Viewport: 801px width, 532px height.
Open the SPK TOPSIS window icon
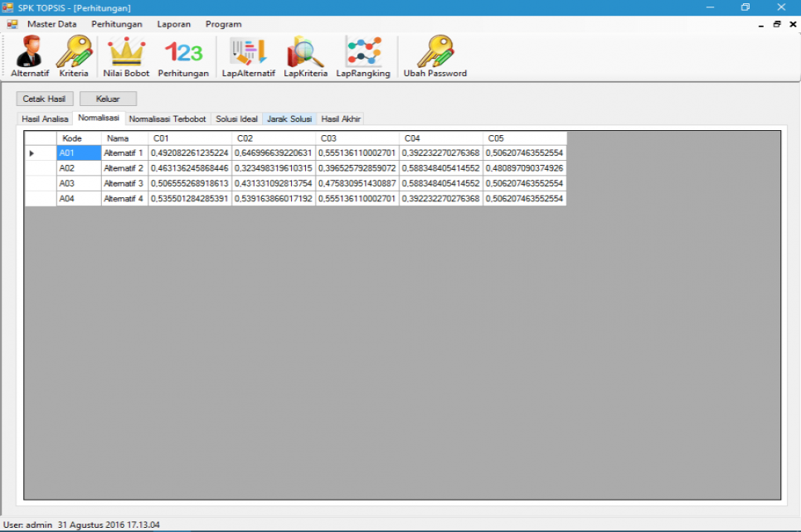[12, 7]
